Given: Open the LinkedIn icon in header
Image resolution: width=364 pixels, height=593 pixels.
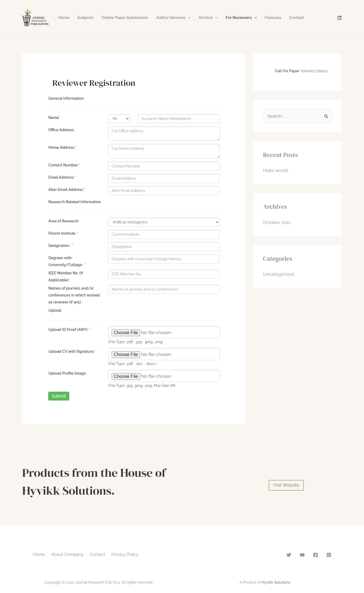Looking at the screenshot, I should [x=339, y=18].
